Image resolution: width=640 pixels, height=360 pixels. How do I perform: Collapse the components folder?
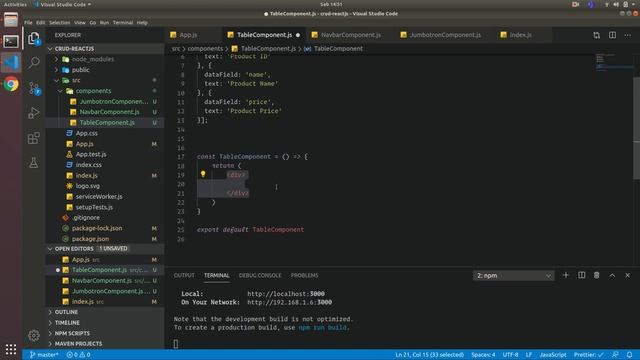click(93, 91)
